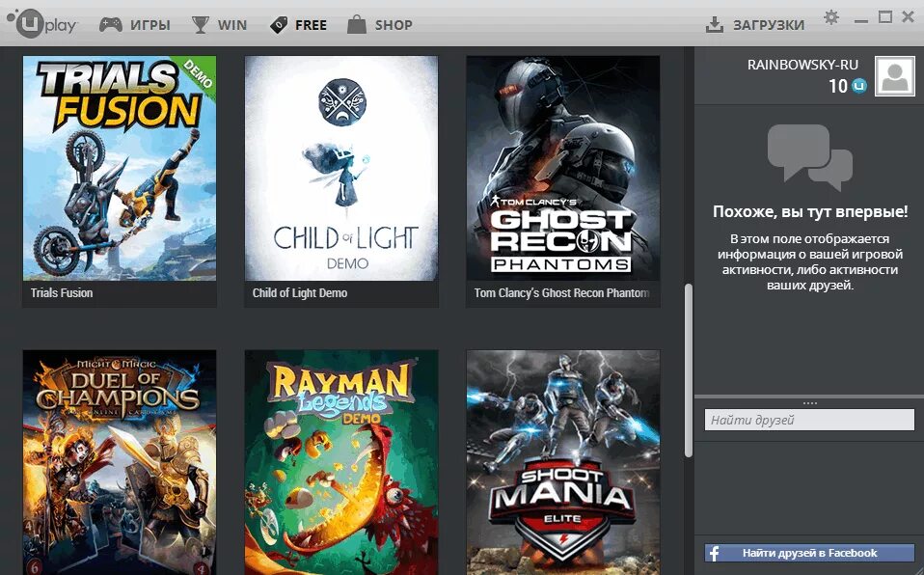Open Trials Fusion cover art
This screenshot has height=575, width=924.
click(120, 168)
